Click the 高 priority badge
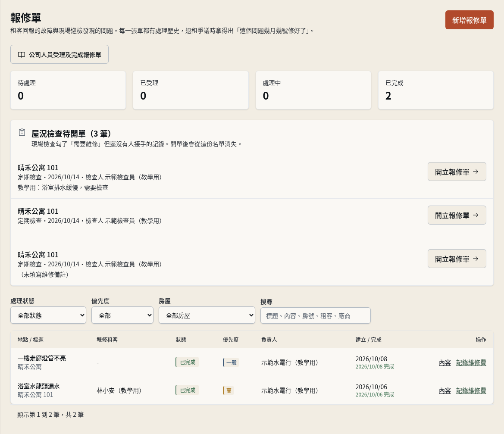 click(x=229, y=390)
